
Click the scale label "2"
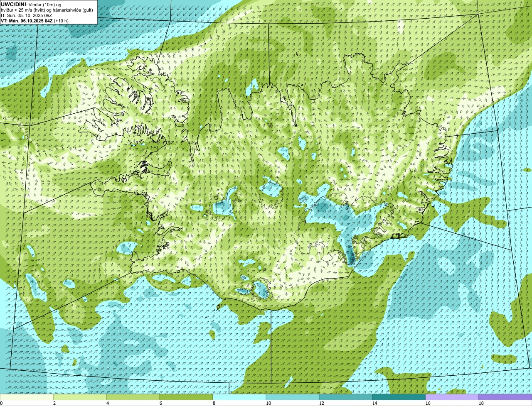pyautogui.click(x=54, y=403)
